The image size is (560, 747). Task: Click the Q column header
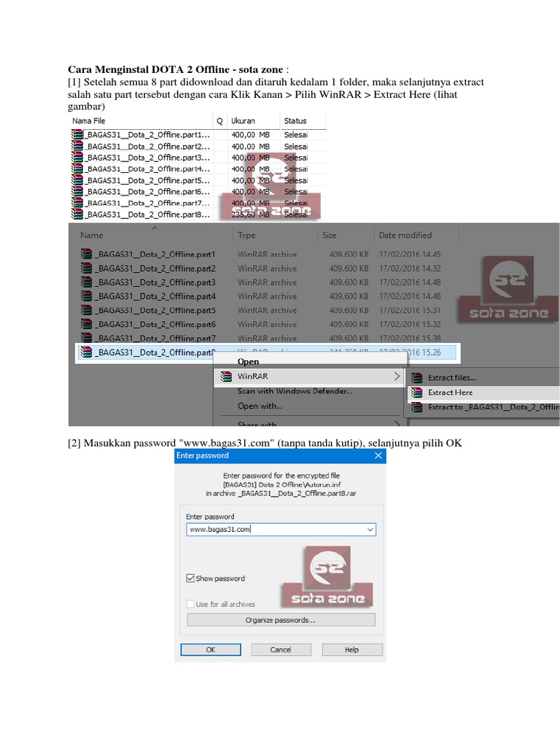click(x=219, y=122)
